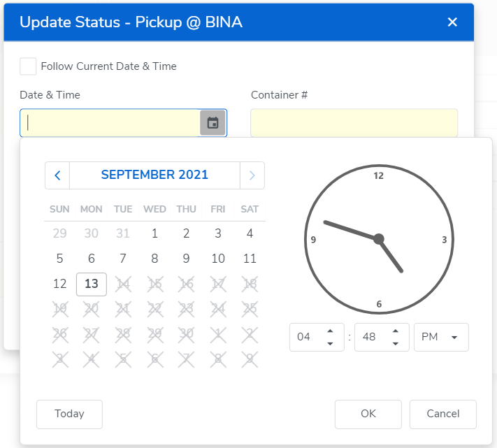The width and height of the screenshot is (497, 448).
Task: Click the analog clock face
Action: pos(378,238)
